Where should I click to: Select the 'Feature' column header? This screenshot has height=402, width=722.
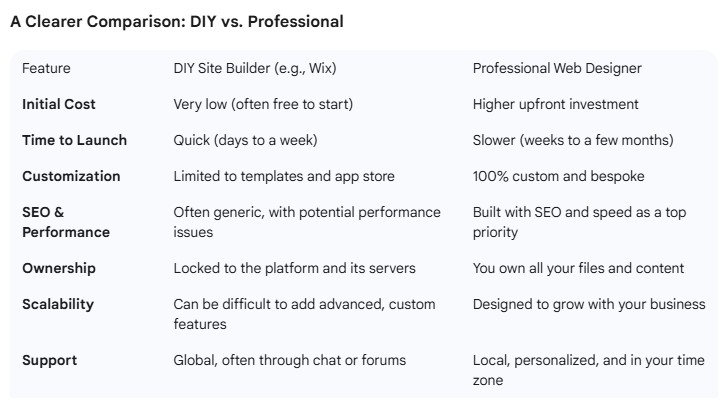[46, 68]
